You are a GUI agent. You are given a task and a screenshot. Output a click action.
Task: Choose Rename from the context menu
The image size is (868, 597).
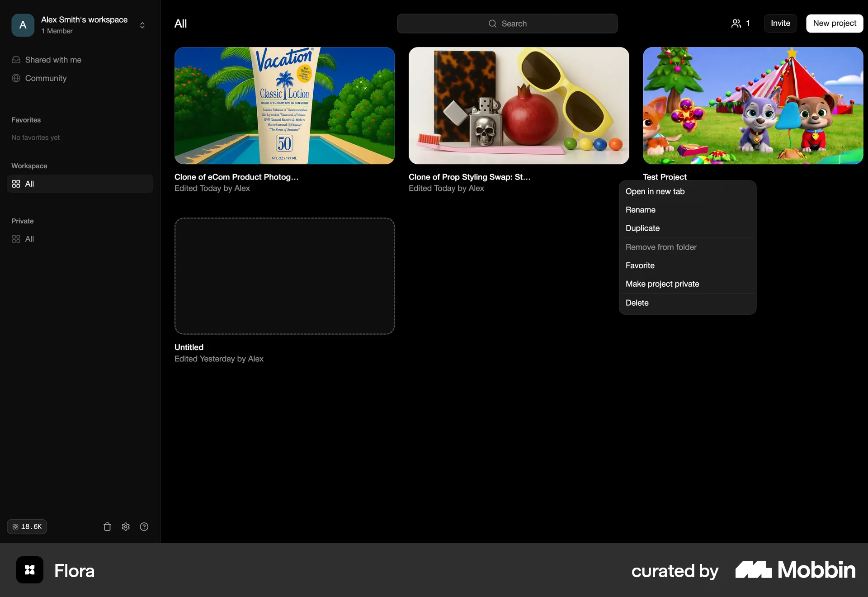click(x=641, y=209)
